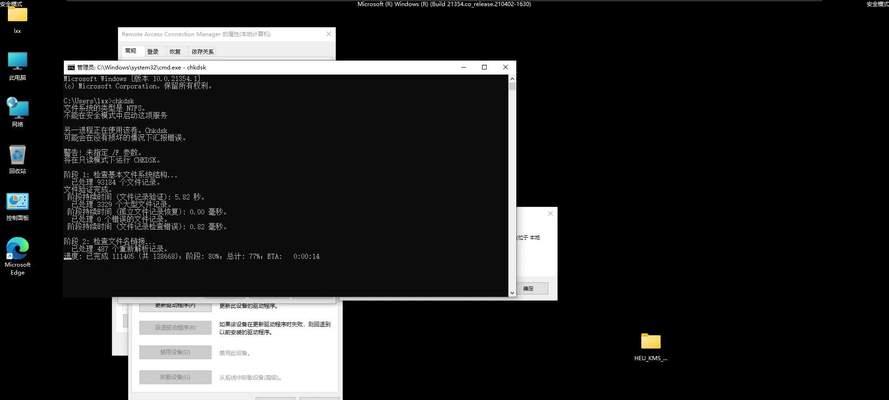Minimize the cmd.exe chkdsk window
This screenshot has height=400, width=889.
[463, 67]
